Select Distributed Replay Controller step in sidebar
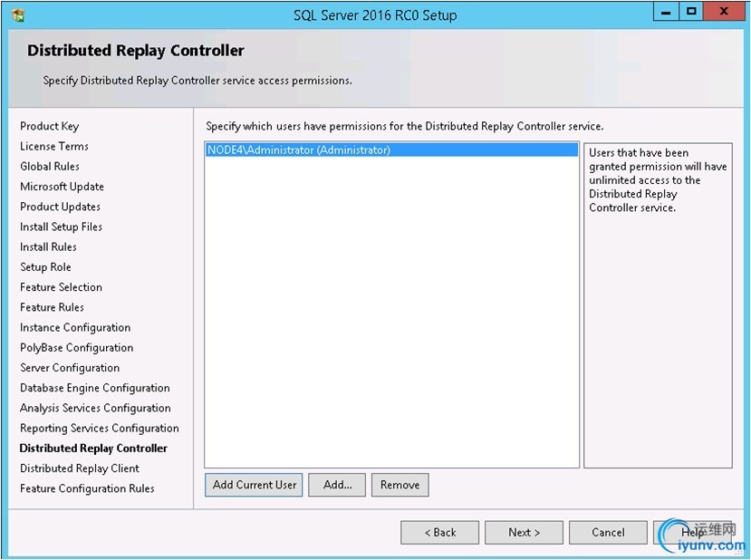The width and height of the screenshot is (751, 560). tap(93, 448)
